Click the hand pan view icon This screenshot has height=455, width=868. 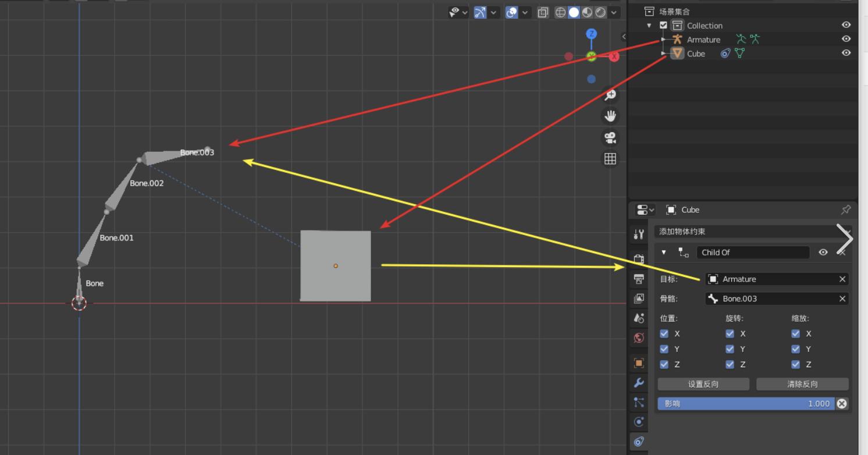coord(610,116)
